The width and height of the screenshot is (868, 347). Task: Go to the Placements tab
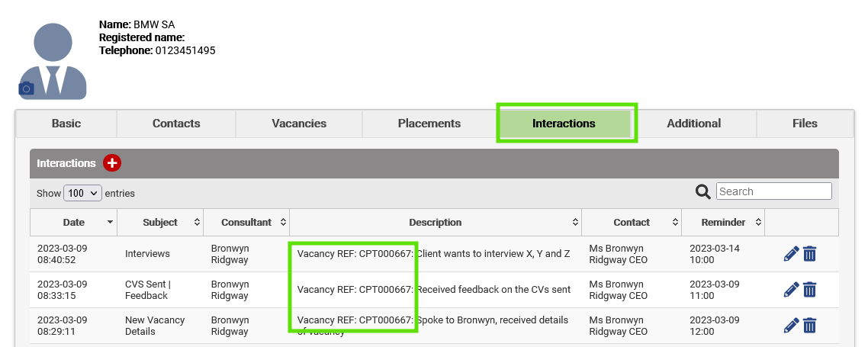pos(429,124)
